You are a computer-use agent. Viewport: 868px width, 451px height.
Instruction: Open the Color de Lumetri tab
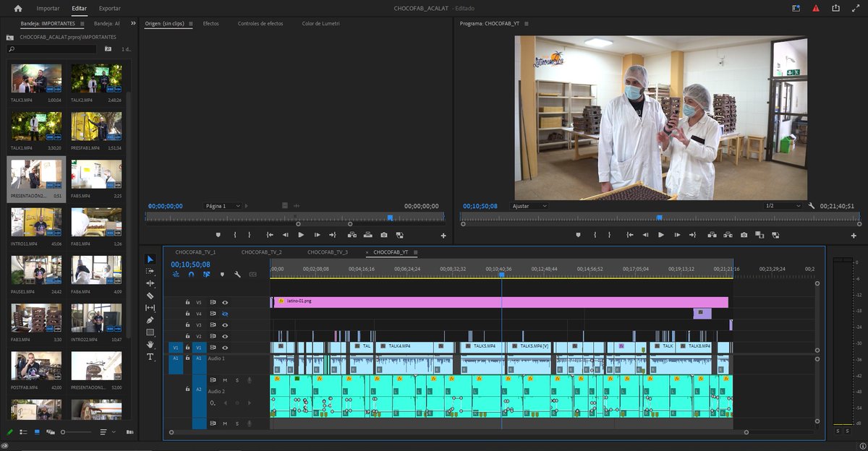coord(320,24)
